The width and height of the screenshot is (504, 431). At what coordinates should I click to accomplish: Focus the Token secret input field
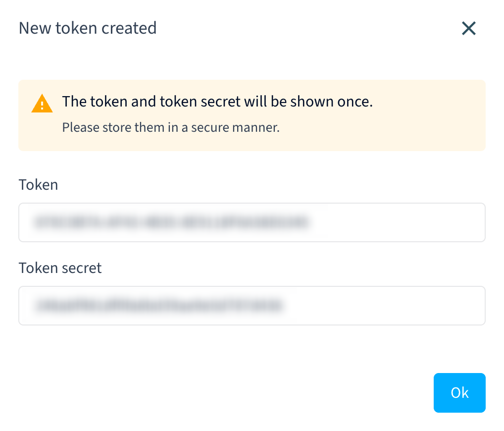[252, 306]
